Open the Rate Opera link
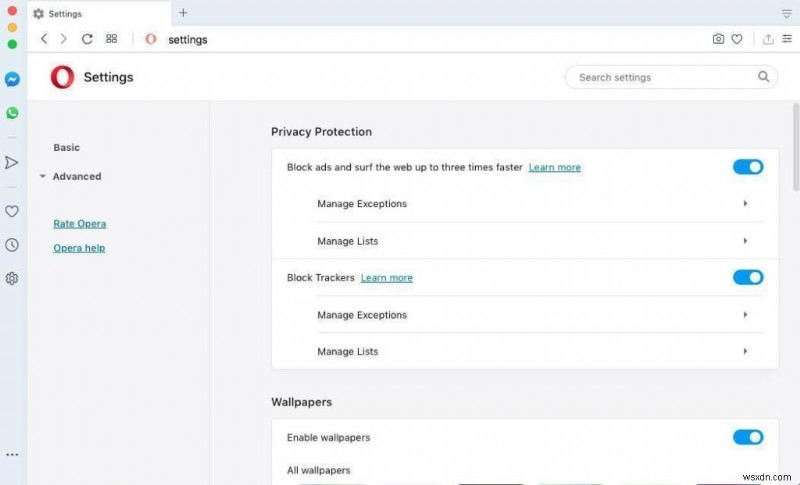Screen dimensions: 800x485 click(x=79, y=224)
